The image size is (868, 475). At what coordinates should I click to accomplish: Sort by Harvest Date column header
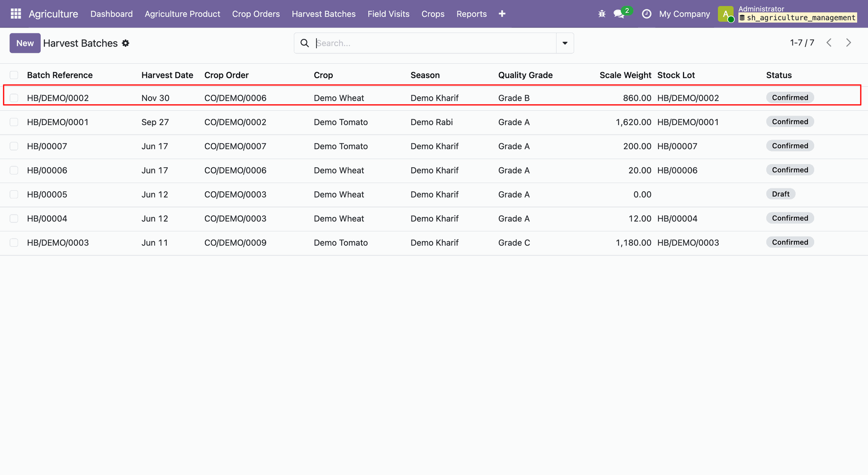[167, 75]
